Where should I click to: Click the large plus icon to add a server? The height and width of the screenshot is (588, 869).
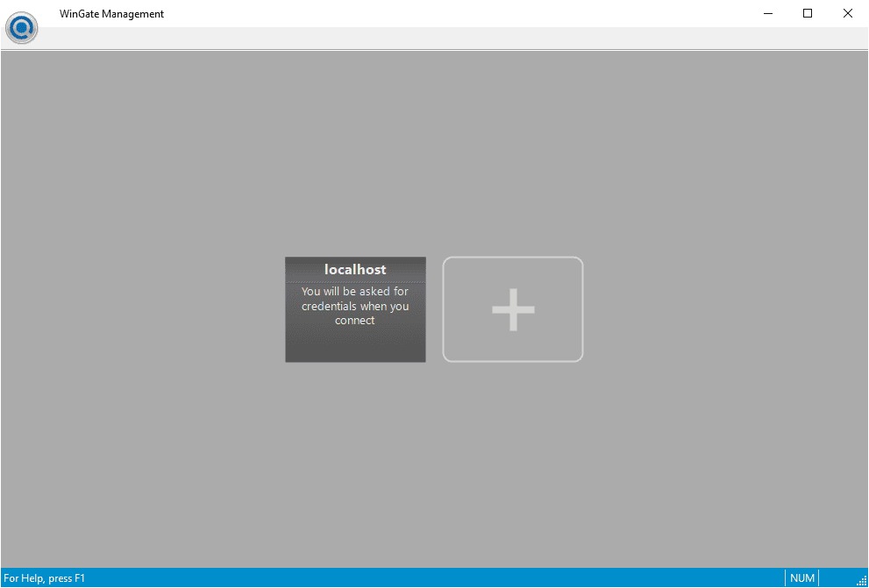point(513,309)
